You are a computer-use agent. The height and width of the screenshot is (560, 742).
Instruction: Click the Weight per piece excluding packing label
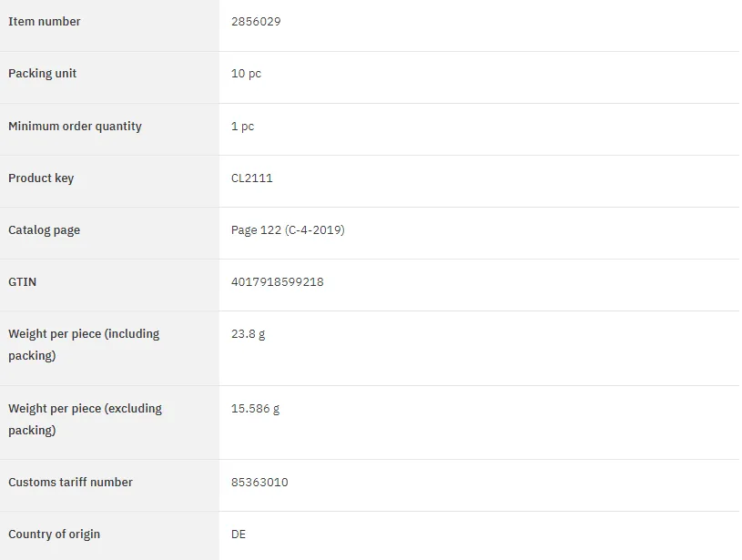point(86,419)
